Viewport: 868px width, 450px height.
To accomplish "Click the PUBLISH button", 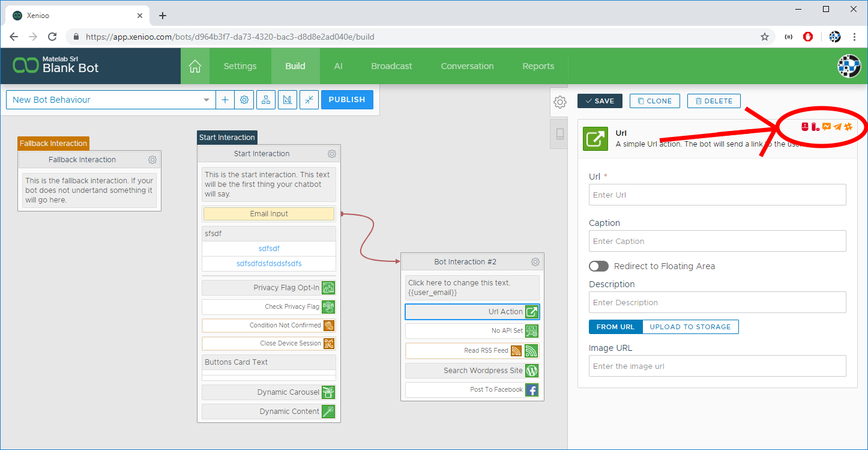I will 347,100.
